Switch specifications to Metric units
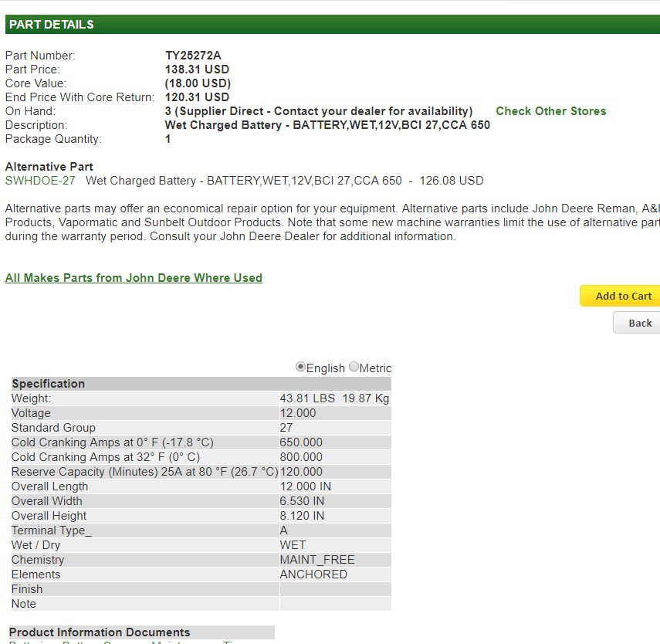The image size is (660, 644). [x=354, y=368]
